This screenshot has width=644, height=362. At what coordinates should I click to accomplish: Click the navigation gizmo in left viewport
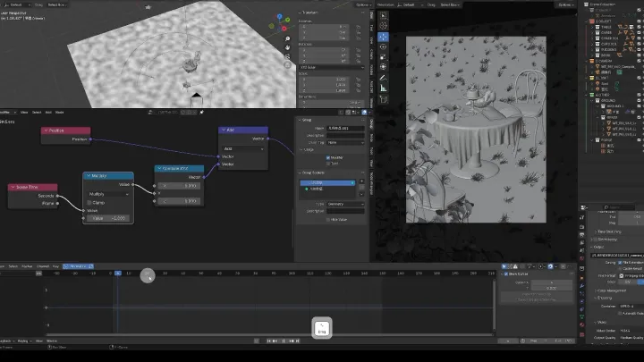[278, 23]
